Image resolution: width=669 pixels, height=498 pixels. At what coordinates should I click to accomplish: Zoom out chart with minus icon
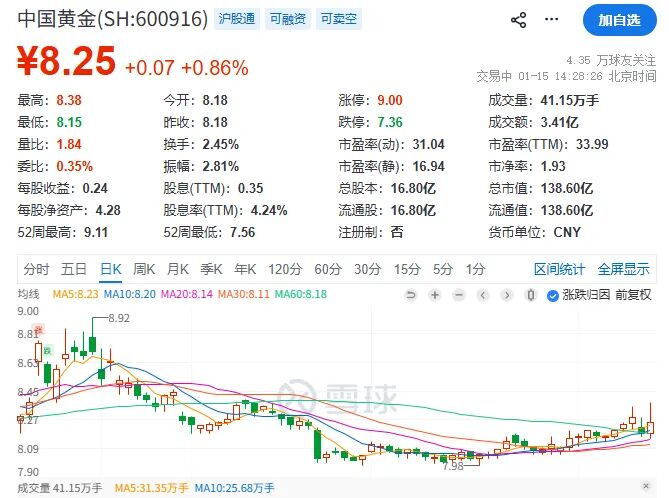[x=459, y=295]
